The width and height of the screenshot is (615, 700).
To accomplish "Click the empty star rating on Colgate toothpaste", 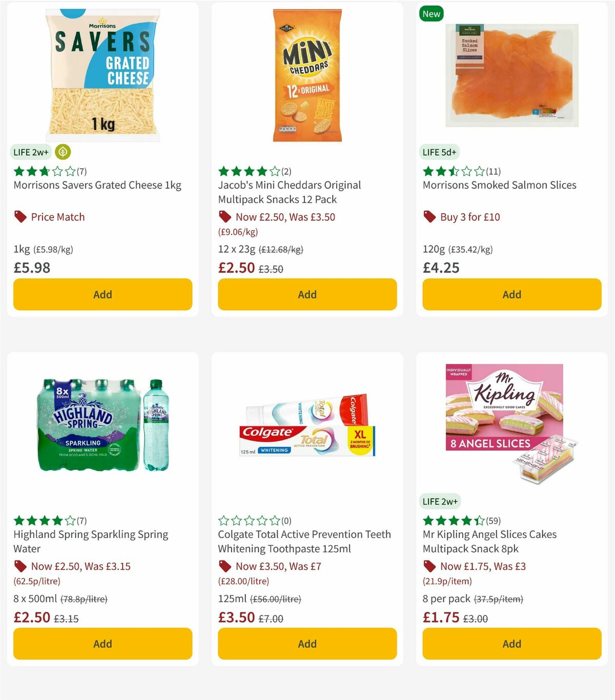I will pyautogui.click(x=249, y=520).
